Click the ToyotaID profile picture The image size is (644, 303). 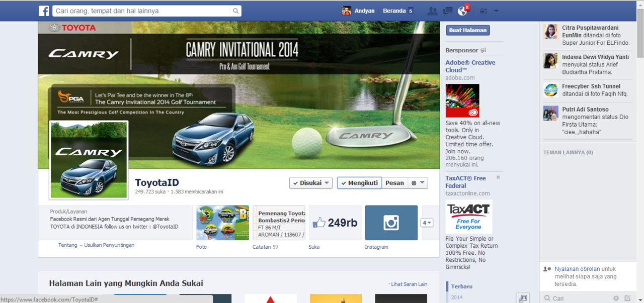pos(89,160)
